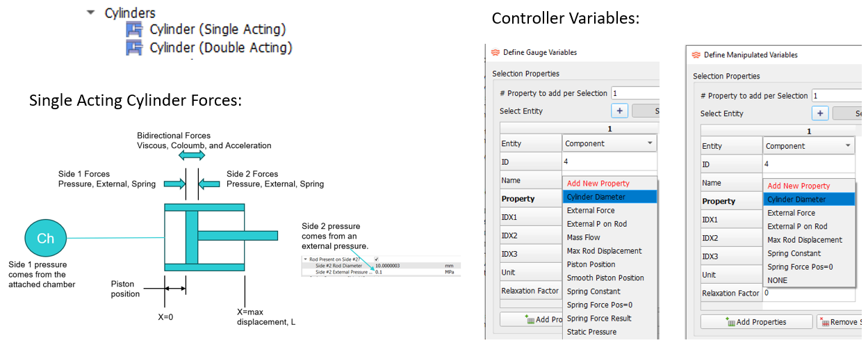Open the Entity dropdown in Manipulated Variables
Screen dimensions: 868x345
point(810,146)
